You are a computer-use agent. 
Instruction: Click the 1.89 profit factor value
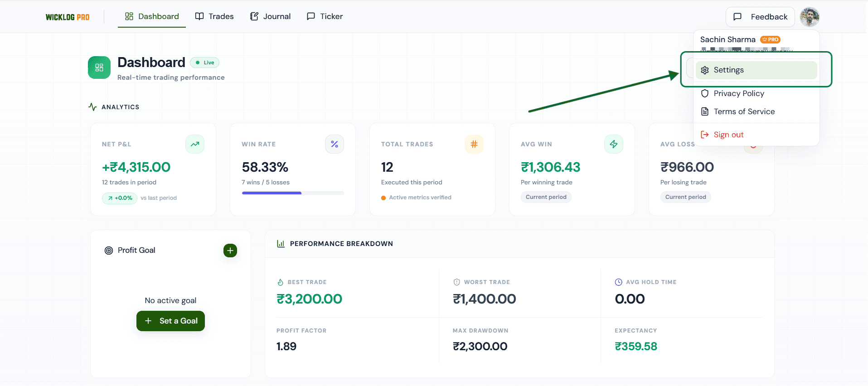pyautogui.click(x=286, y=347)
